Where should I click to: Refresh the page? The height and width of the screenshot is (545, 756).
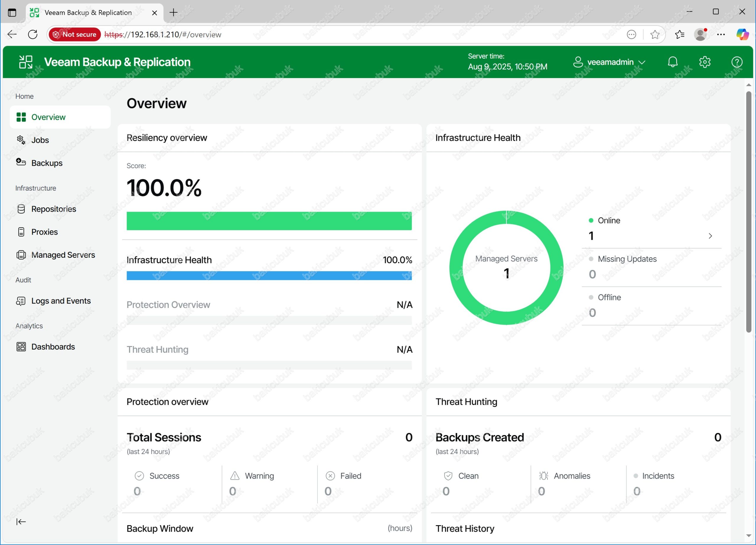tap(33, 34)
